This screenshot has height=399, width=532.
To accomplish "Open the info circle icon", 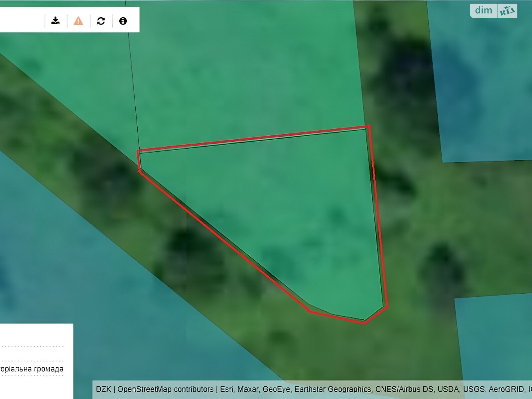I will point(123,21).
